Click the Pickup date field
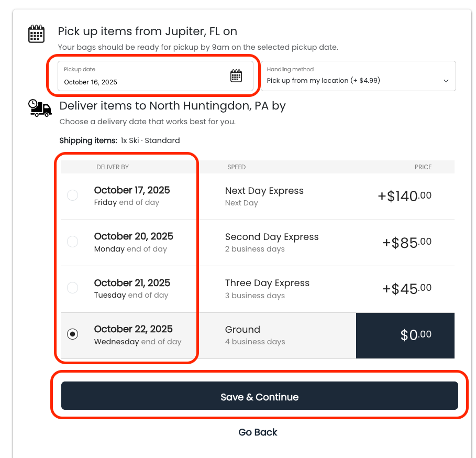Image resolution: width=476 pixels, height=458 pixels. click(x=156, y=76)
